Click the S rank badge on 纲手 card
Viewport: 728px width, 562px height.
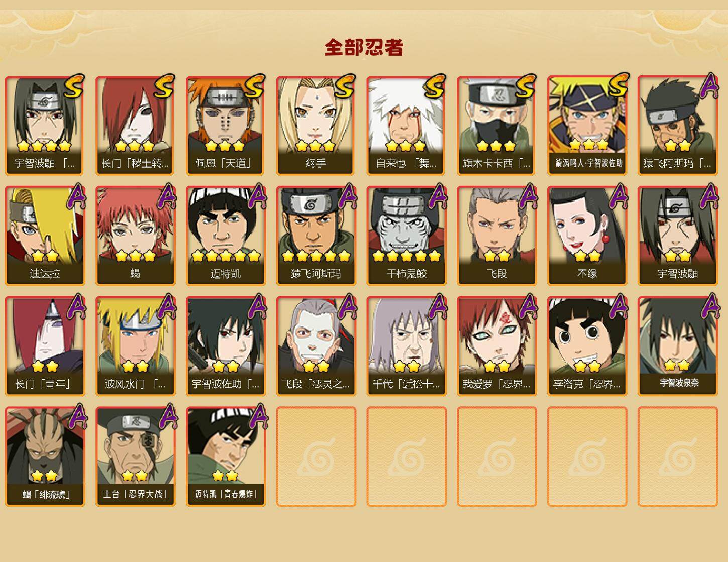point(344,86)
